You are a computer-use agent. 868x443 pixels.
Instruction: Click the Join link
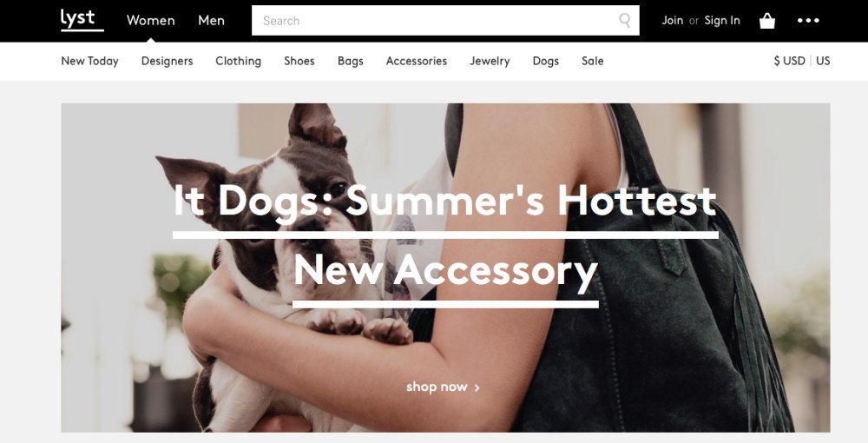click(672, 21)
